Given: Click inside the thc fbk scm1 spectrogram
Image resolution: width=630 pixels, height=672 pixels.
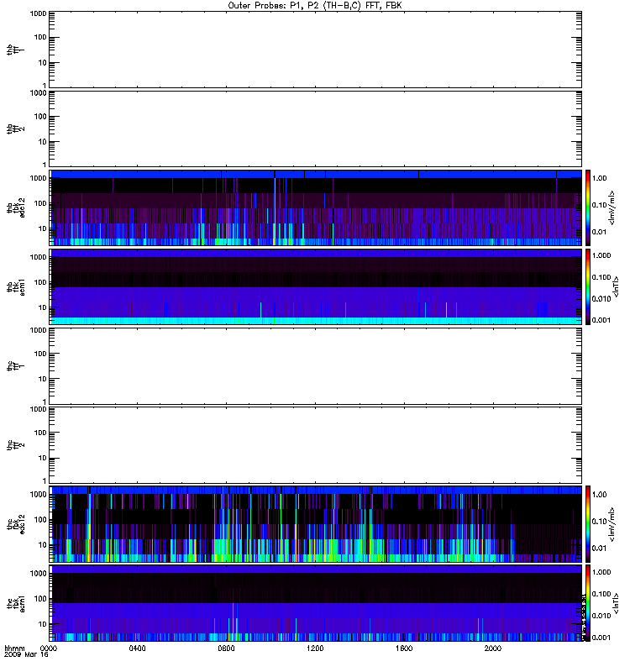Looking at the screenshot, I should 315,603.
